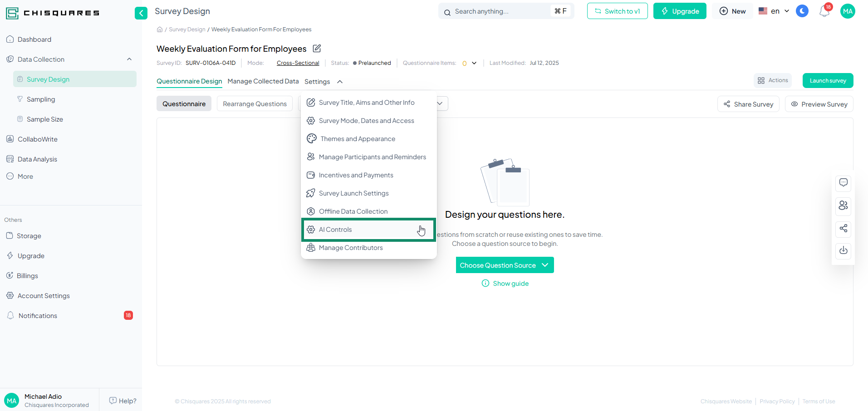This screenshot has height=411, width=868.
Task: Click the download icon in the right panel
Action: (843, 250)
